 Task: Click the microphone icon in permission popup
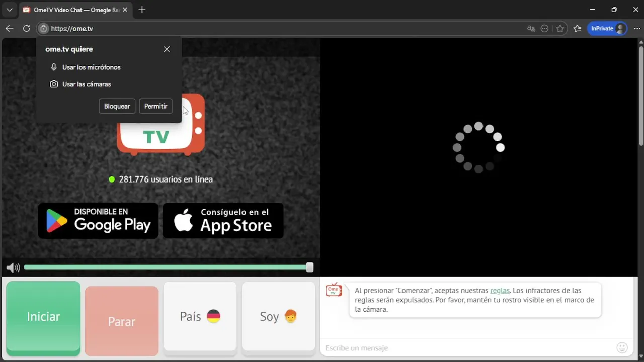[54, 67]
